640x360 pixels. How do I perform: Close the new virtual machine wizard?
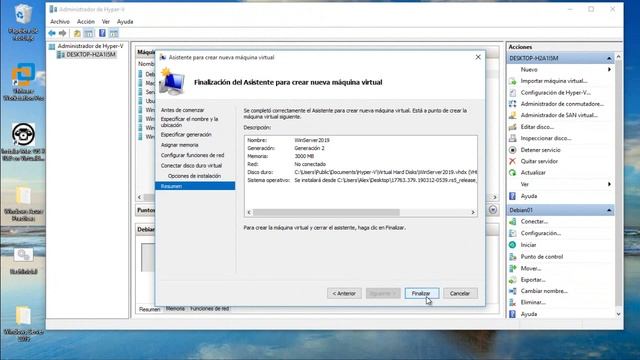click(478, 57)
